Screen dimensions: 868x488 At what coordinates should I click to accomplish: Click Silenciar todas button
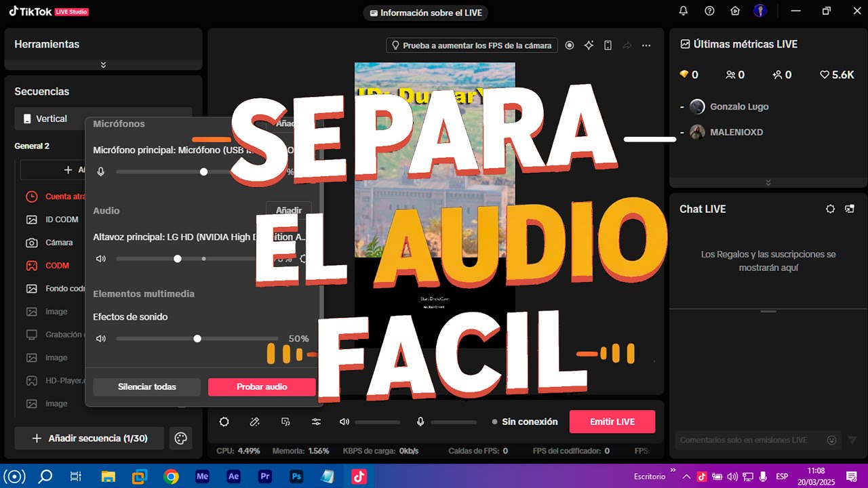(147, 387)
